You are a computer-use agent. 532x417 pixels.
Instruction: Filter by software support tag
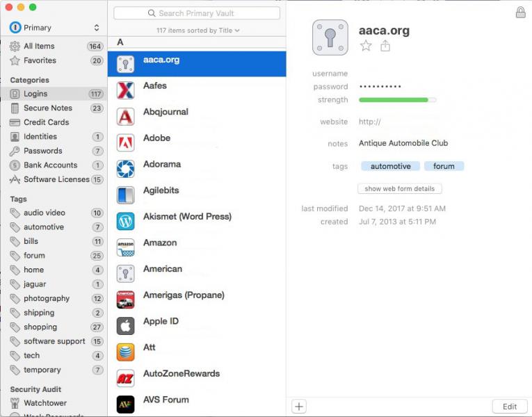click(54, 341)
